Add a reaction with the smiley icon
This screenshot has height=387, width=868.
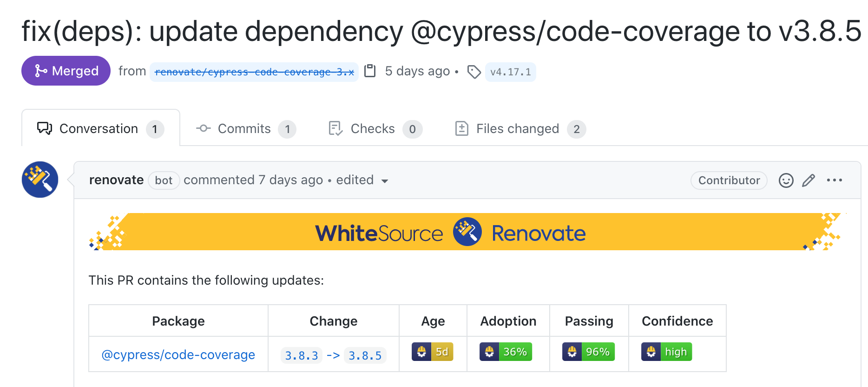tap(786, 180)
